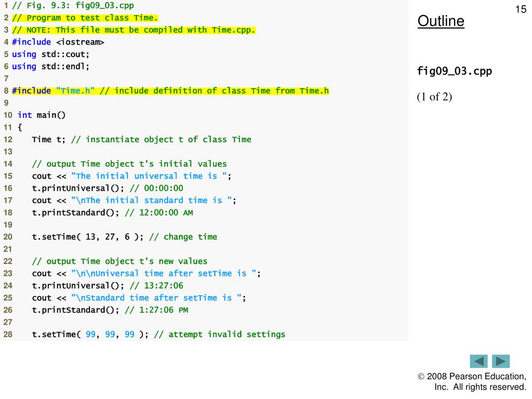This screenshot has width=532, height=399.
Task: Click the highlighted NOTE comment about Time.cpp
Action: point(134,30)
